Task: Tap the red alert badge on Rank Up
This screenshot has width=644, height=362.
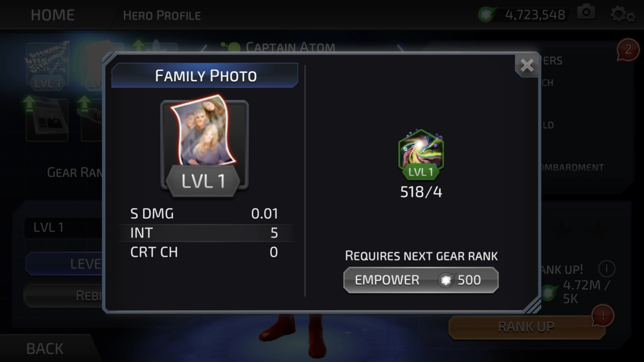Action: coord(602,315)
